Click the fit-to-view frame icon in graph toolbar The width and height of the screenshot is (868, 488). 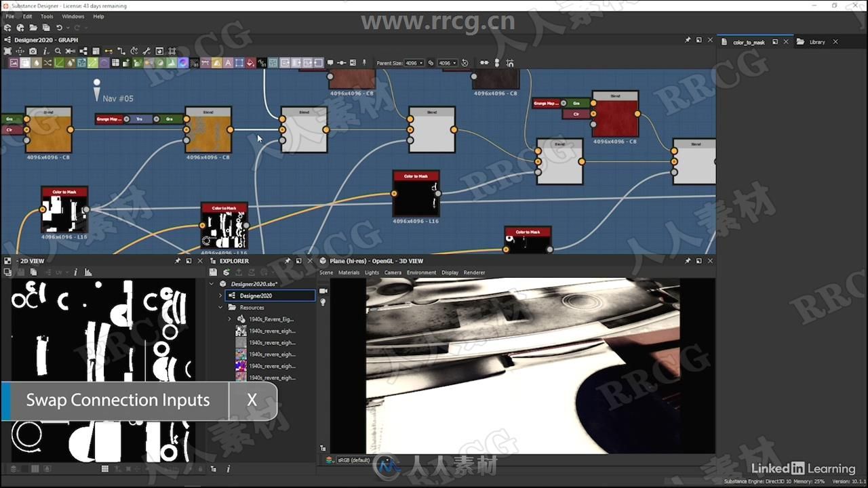click(x=7, y=52)
